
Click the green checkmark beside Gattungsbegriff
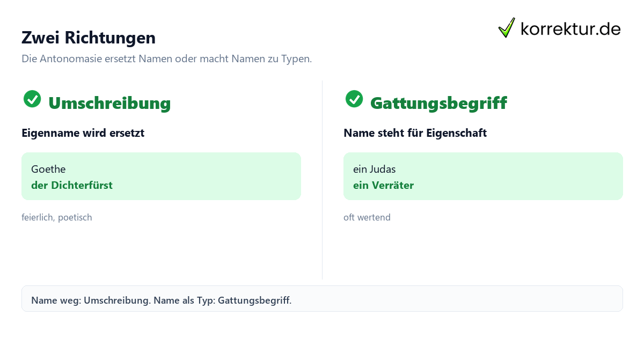[354, 99]
